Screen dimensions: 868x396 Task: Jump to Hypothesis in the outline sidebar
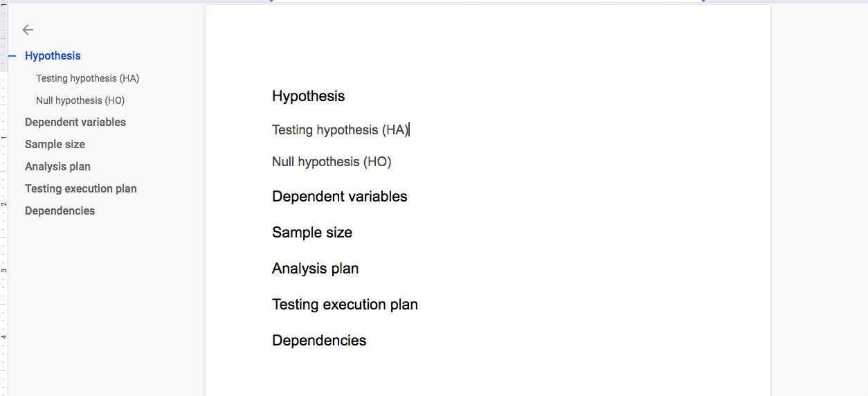click(x=53, y=56)
